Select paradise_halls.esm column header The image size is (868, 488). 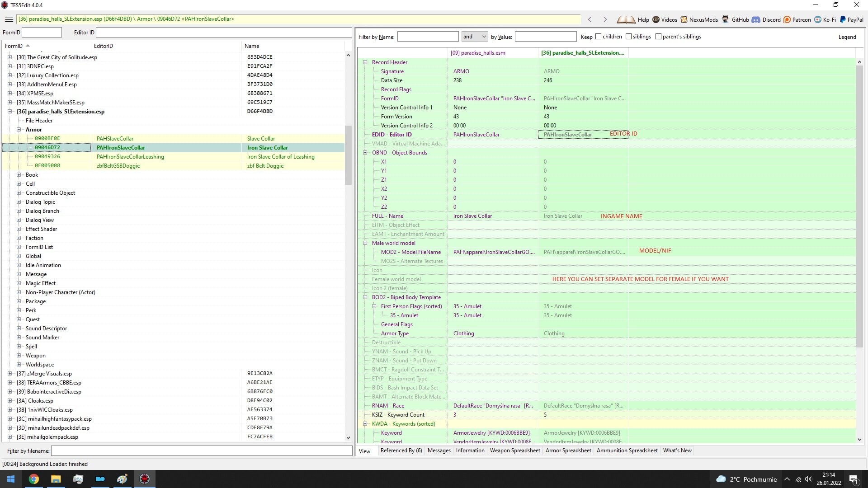[x=493, y=53]
